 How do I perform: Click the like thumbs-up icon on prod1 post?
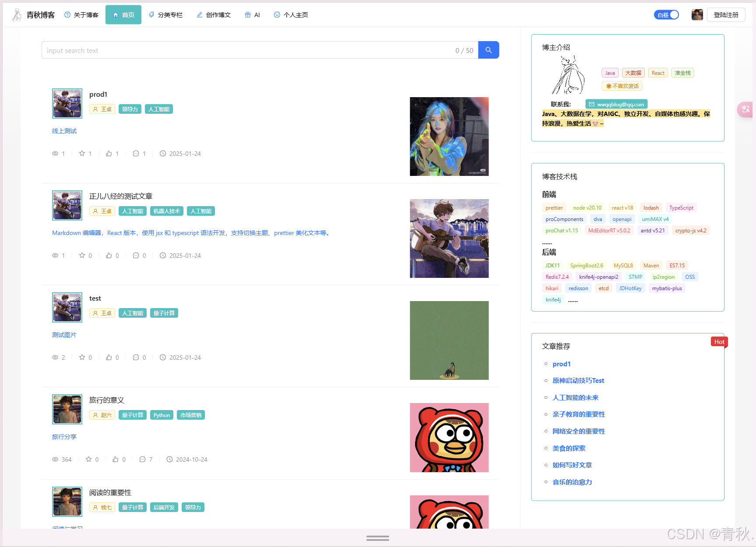click(x=109, y=154)
